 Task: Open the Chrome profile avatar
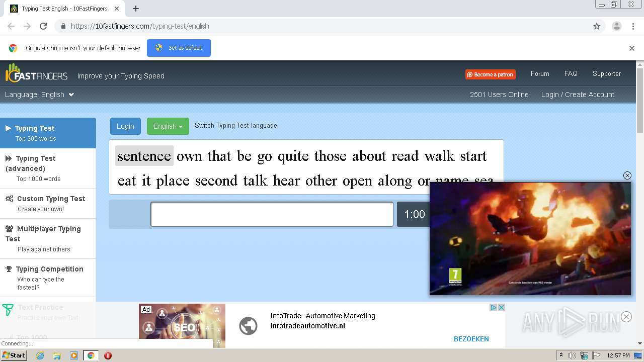pos(616,26)
